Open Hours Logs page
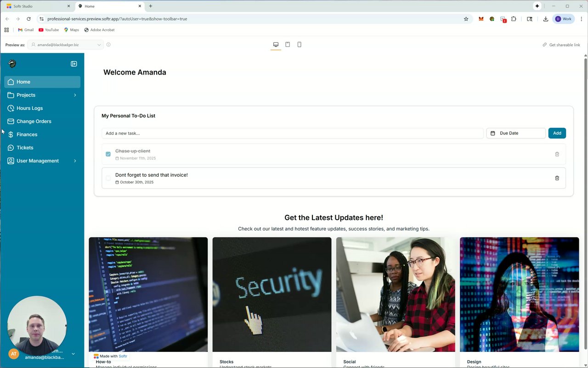Screen dimensions: 588x368 coord(42,108)
